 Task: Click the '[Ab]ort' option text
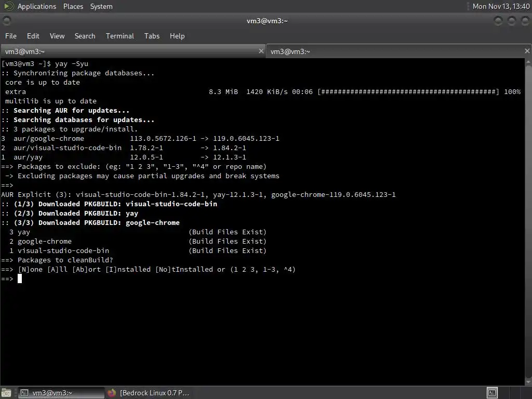click(x=86, y=270)
